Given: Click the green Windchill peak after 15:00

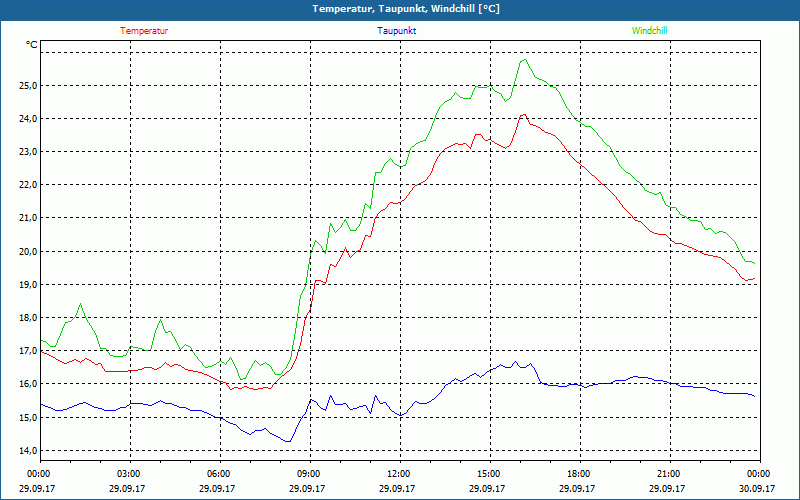Looking at the screenshot, I should point(525,60).
